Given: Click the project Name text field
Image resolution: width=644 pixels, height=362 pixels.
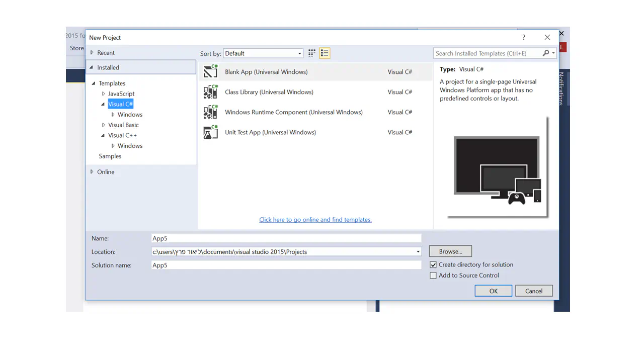Looking at the screenshot, I should (x=286, y=238).
